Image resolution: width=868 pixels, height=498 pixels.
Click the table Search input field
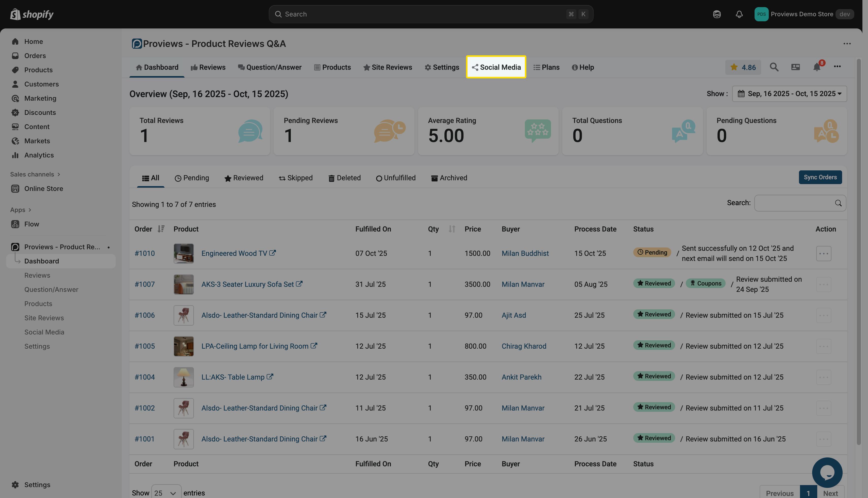click(x=794, y=203)
